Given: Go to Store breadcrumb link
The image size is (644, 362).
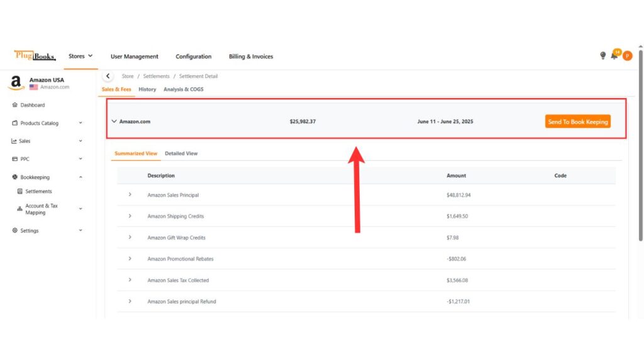Looking at the screenshot, I should pos(127,76).
